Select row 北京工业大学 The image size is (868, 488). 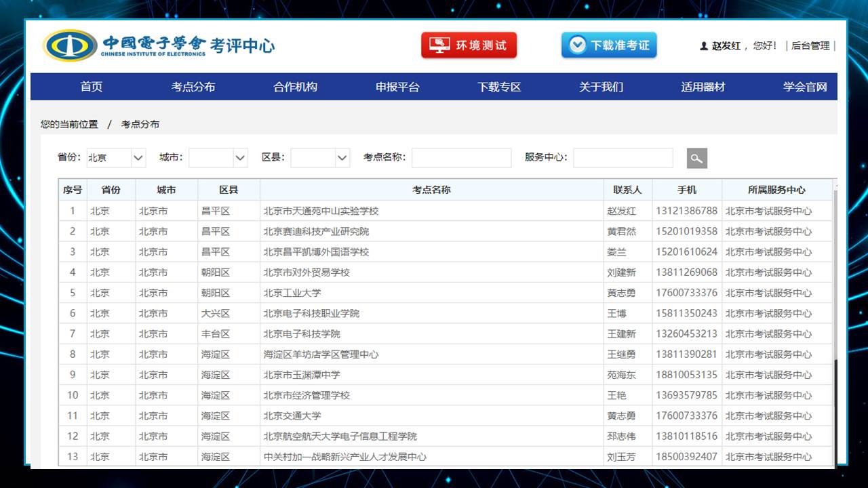446,293
